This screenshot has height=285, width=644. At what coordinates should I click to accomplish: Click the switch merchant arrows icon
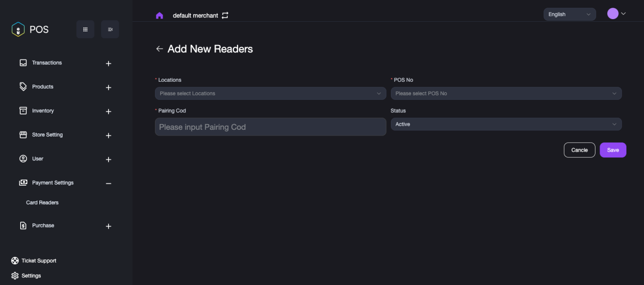pos(225,16)
